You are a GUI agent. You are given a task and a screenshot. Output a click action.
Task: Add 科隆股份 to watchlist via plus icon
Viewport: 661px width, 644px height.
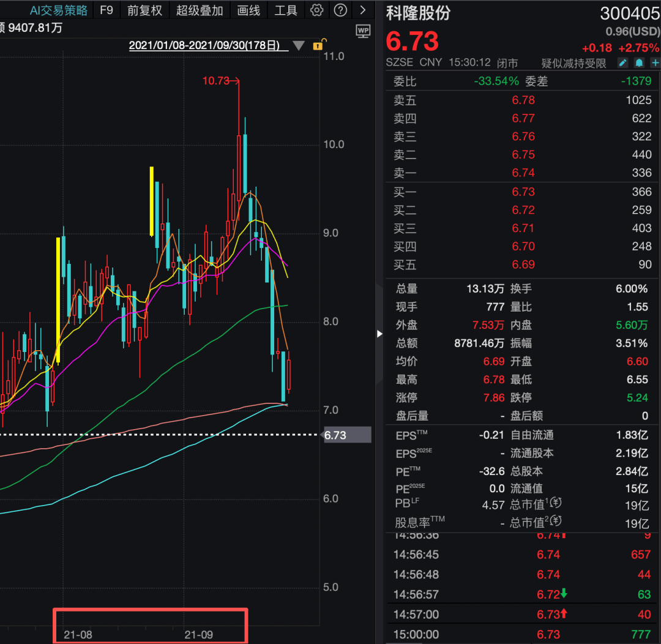click(655, 62)
